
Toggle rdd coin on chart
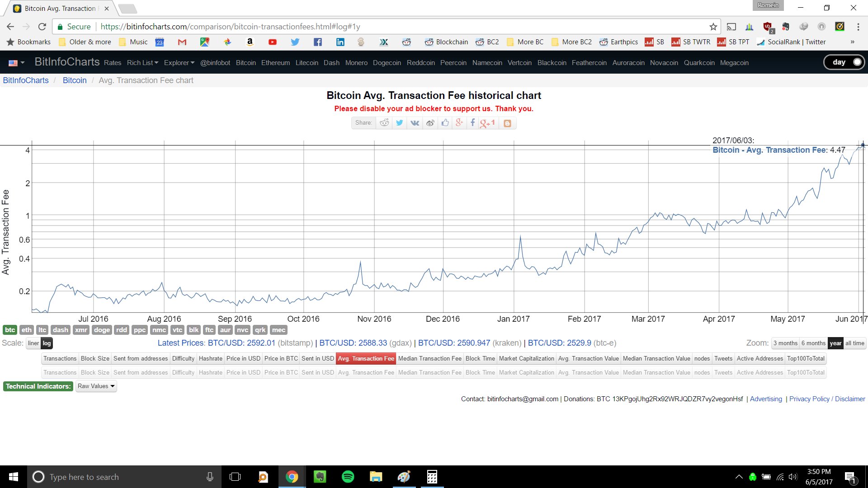(x=122, y=330)
